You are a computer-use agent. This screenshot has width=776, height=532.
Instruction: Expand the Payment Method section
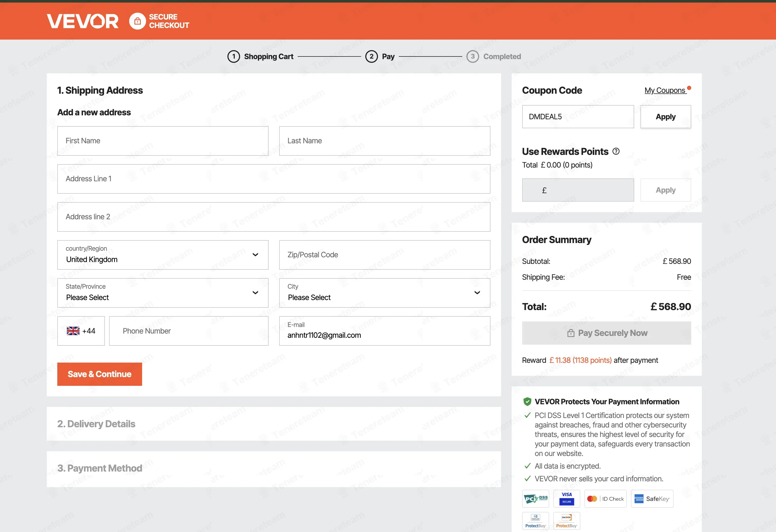(x=274, y=469)
